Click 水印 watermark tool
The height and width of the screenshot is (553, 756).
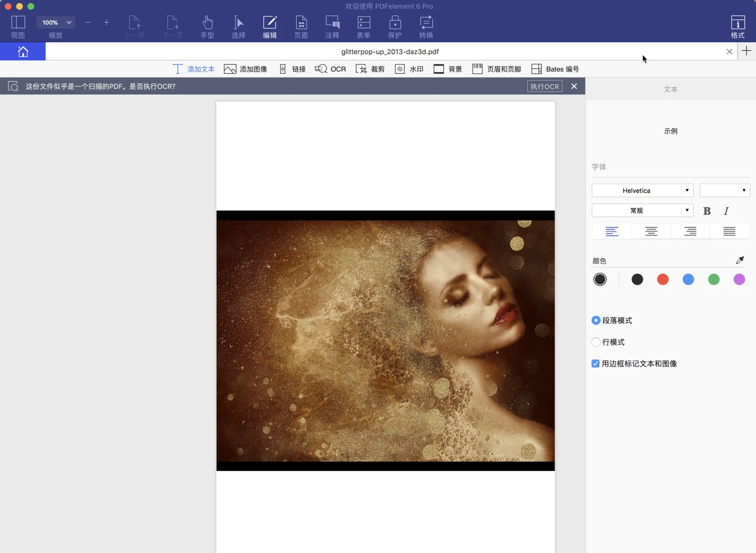coord(409,69)
